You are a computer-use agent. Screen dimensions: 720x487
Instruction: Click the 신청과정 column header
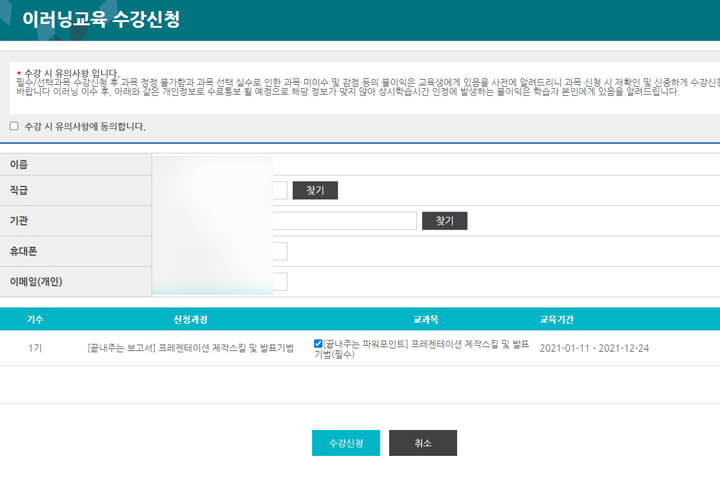[x=191, y=319]
